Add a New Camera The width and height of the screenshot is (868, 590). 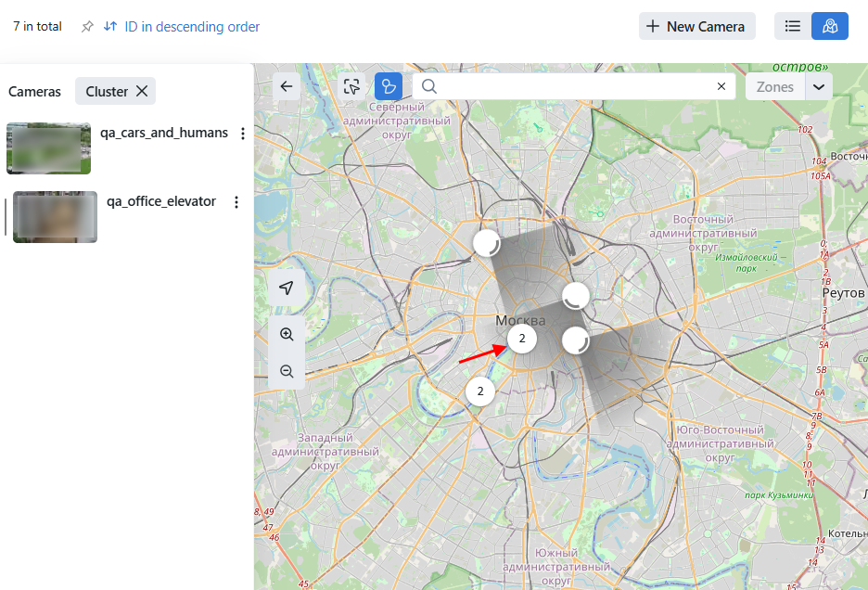[x=696, y=26]
